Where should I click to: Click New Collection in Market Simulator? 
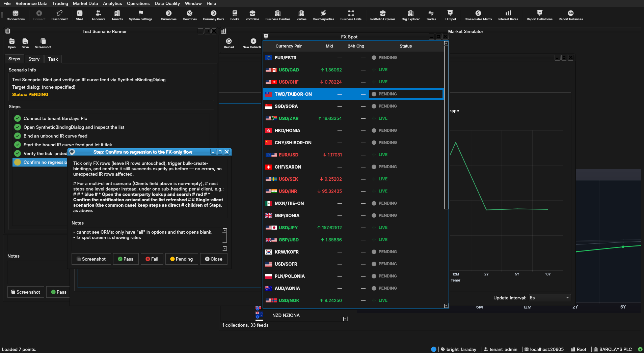pos(252,43)
